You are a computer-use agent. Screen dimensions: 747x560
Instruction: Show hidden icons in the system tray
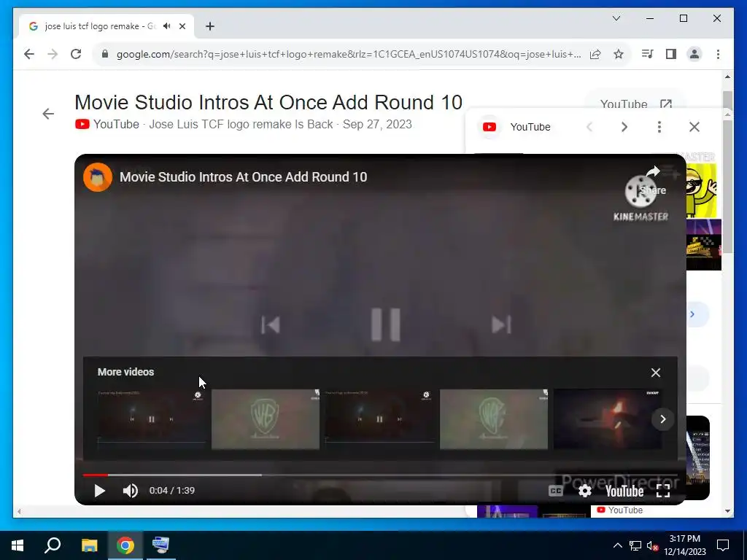pyautogui.click(x=617, y=545)
